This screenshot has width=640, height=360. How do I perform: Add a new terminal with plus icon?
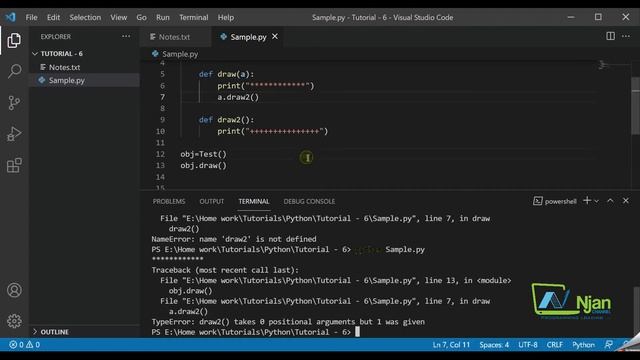pyautogui.click(x=587, y=200)
